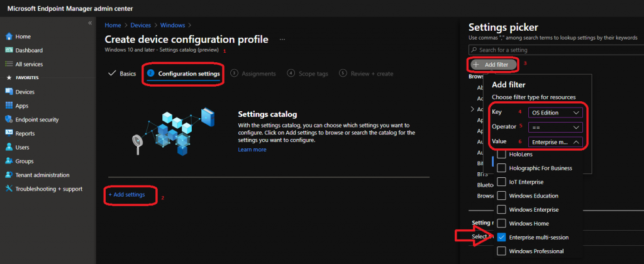
Task: Open the Assignments step tab
Action: coord(253,74)
